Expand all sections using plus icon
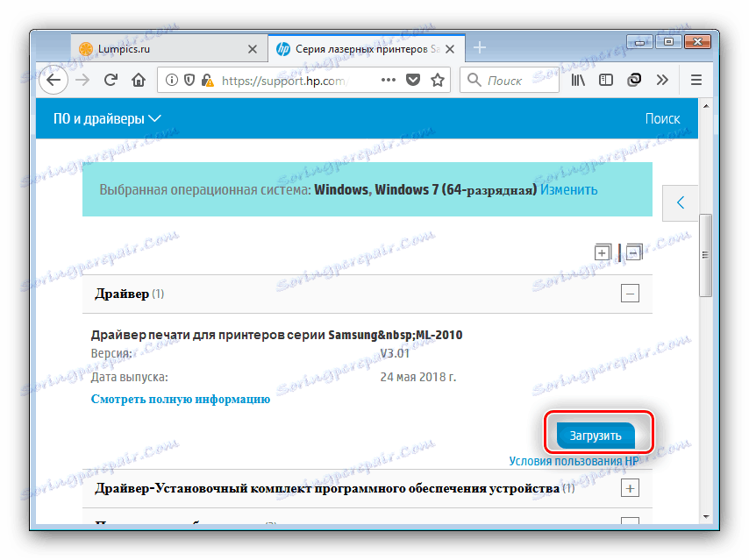The height and width of the screenshot is (560, 749). point(603,252)
